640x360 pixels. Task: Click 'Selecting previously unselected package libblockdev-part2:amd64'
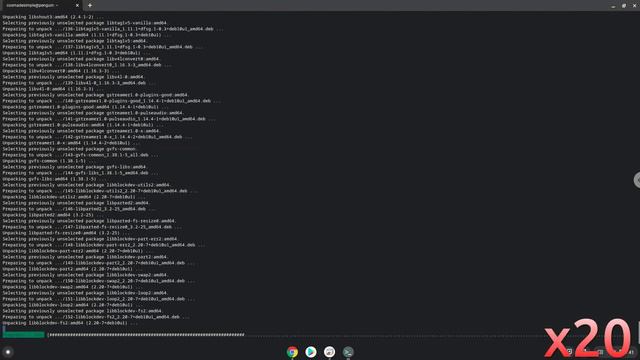(x=84, y=257)
